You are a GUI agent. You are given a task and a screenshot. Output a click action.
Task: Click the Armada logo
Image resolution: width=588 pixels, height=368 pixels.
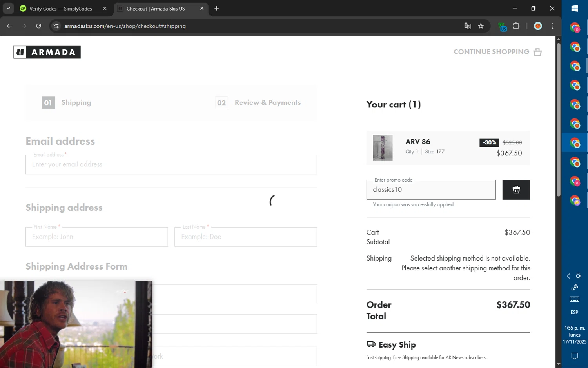pyautogui.click(x=47, y=52)
